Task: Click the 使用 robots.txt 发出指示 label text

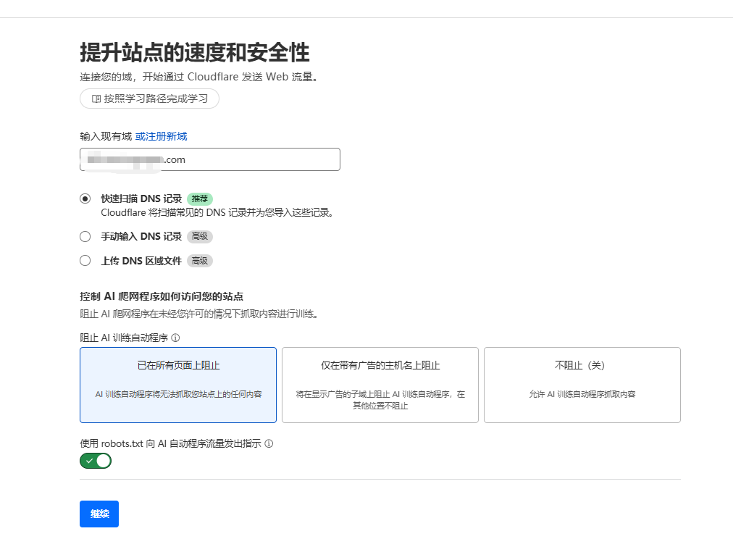Action: [x=171, y=443]
